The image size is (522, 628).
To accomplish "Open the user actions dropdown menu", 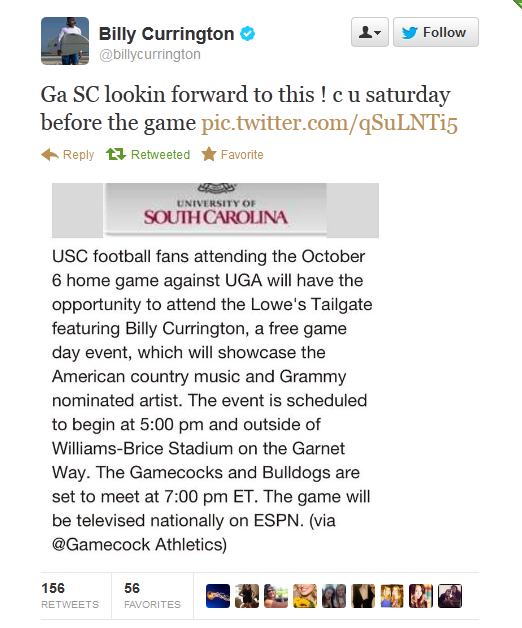I will pos(370,32).
